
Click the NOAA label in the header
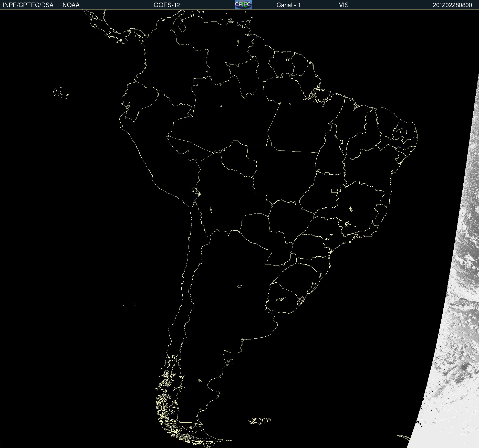(x=71, y=5)
